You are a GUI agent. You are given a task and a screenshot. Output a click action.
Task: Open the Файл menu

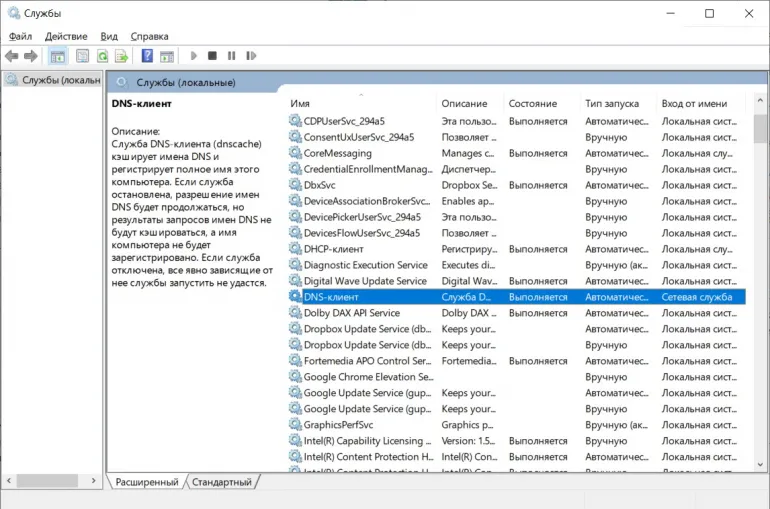[x=20, y=36]
